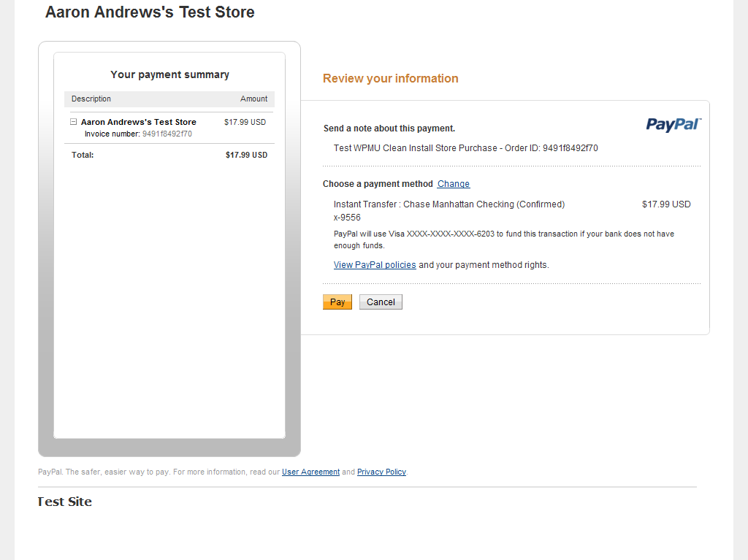Click the note text with Order ID

[465, 148]
